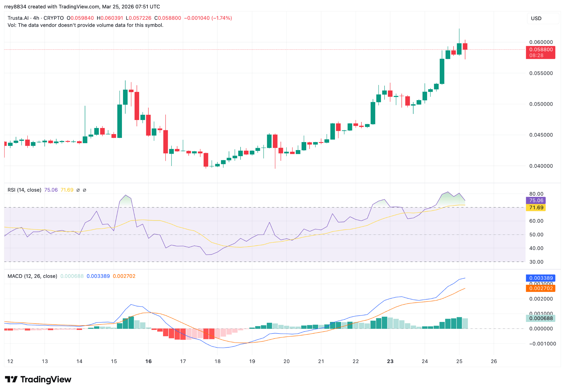Click the second ø symbol beside RSI values
This screenshot has width=565, height=392.
click(x=84, y=190)
